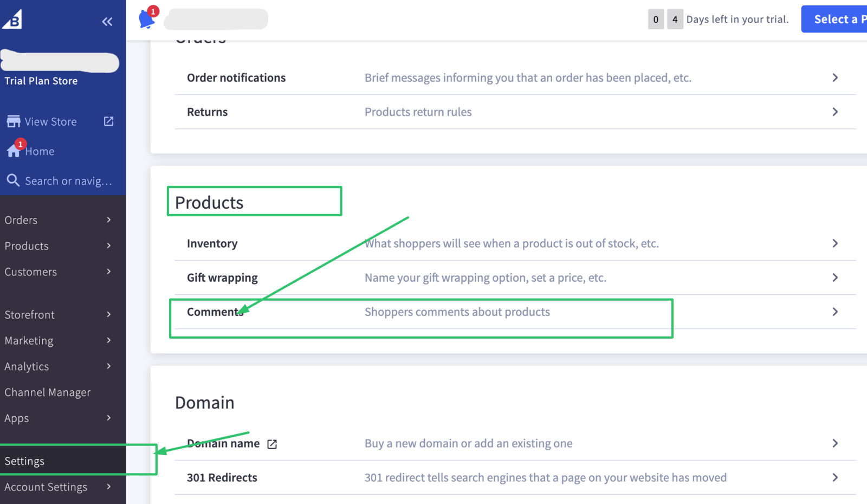Open notifications via the bell icon
Screen dimensions: 867x504
click(x=145, y=19)
